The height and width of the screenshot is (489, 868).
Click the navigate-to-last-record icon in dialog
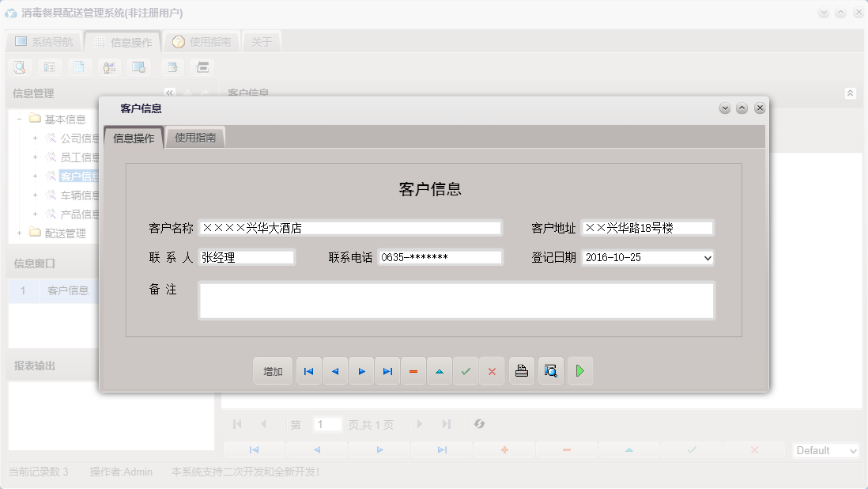click(x=387, y=370)
